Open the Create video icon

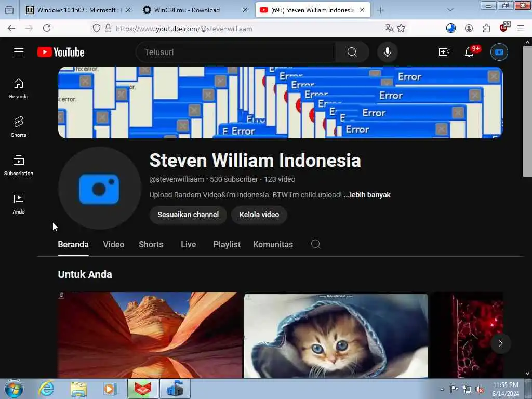click(x=444, y=52)
